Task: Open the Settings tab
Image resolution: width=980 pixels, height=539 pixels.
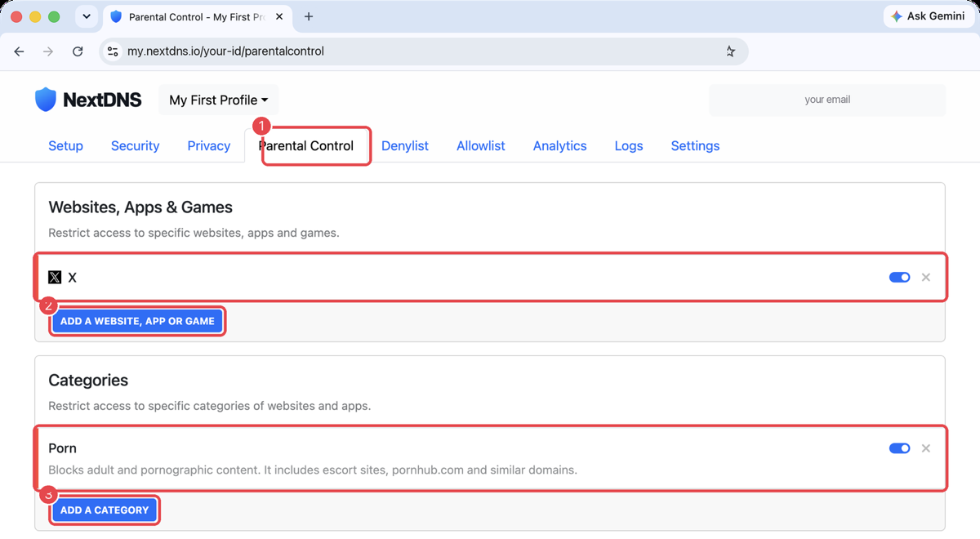Action: 696,146
